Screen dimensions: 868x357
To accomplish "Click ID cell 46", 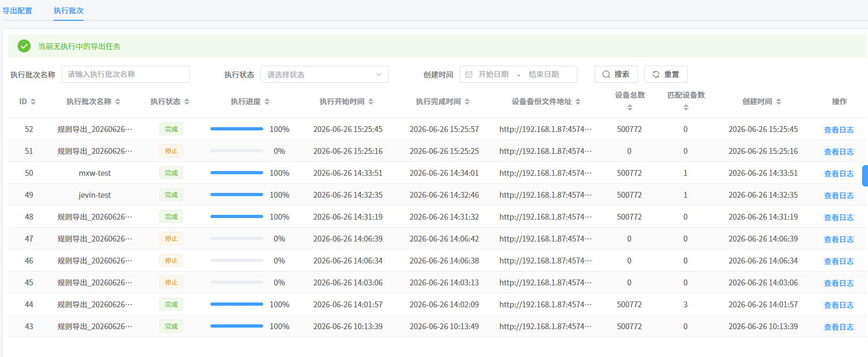I will click(x=29, y=261).
